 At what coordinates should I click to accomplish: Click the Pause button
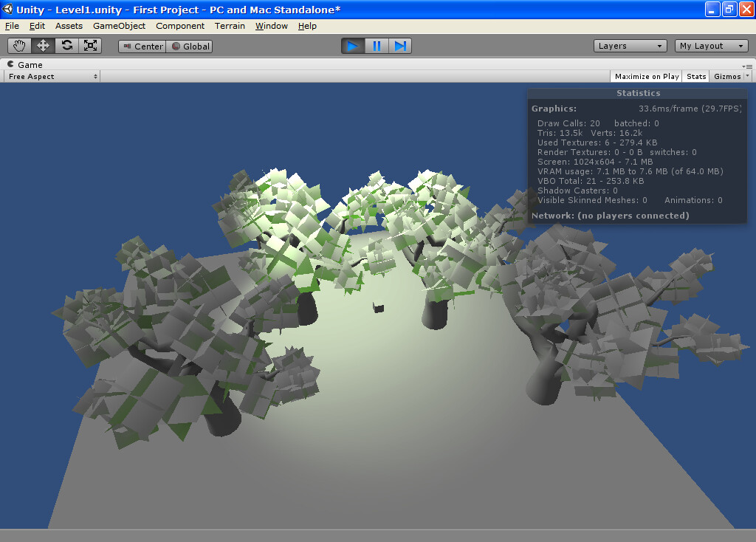[377, 45]
